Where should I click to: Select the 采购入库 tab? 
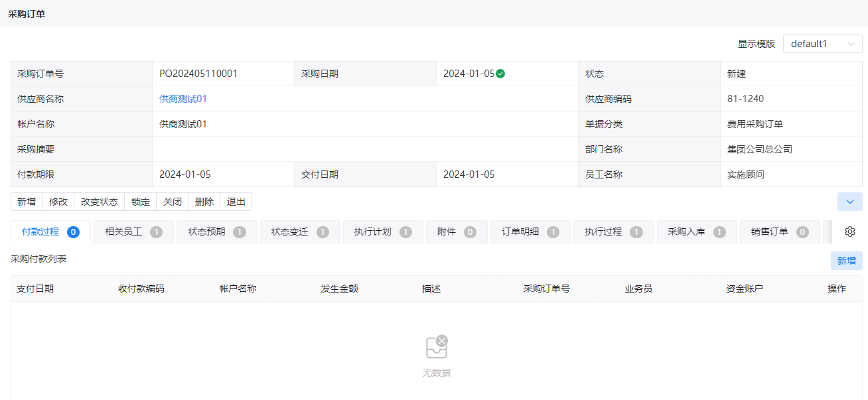697,232
